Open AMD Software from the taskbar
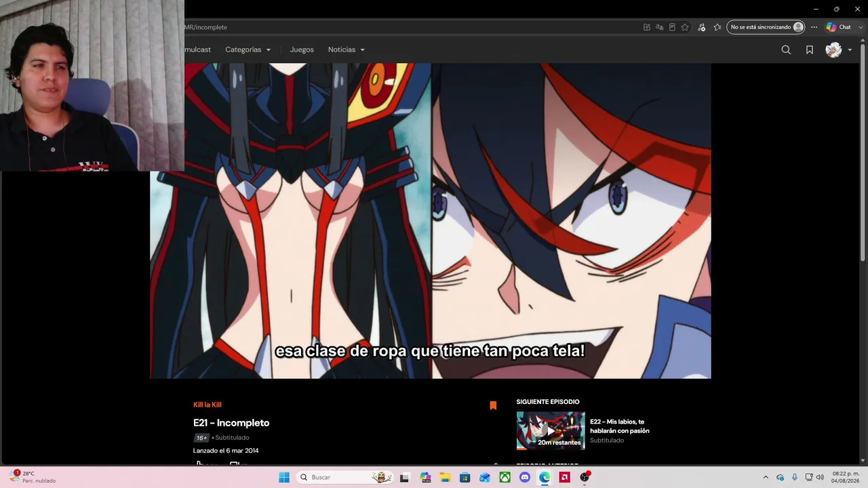Image resolution: width=868 pixels, height=488 pixels. click(564, 477)
